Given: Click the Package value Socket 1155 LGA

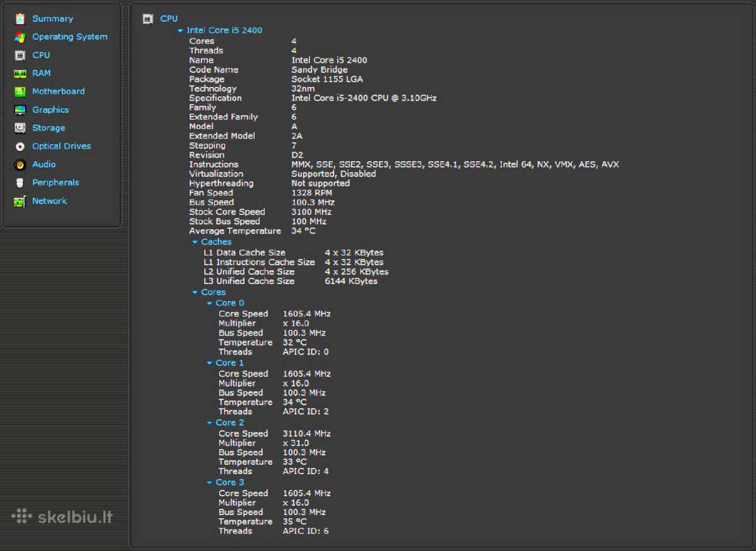Looking at the screenshot, I should (x=327, y=79).
